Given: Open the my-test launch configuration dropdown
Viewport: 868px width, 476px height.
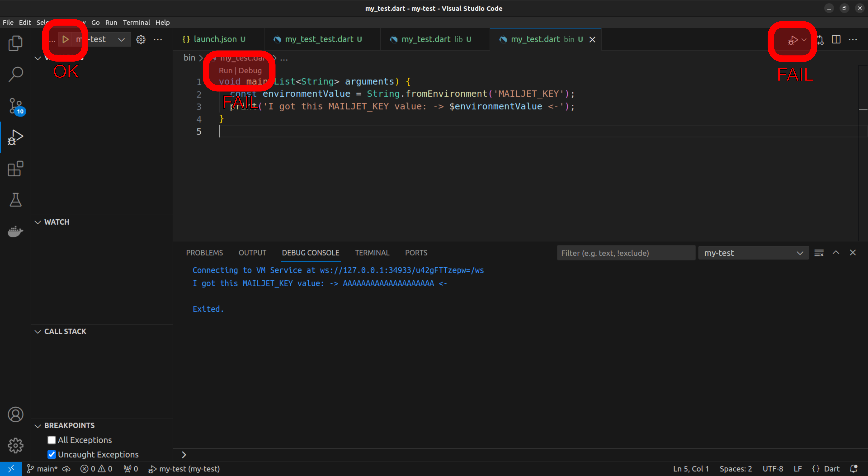Looking at the screenshot, I should (x=121, y=39).
